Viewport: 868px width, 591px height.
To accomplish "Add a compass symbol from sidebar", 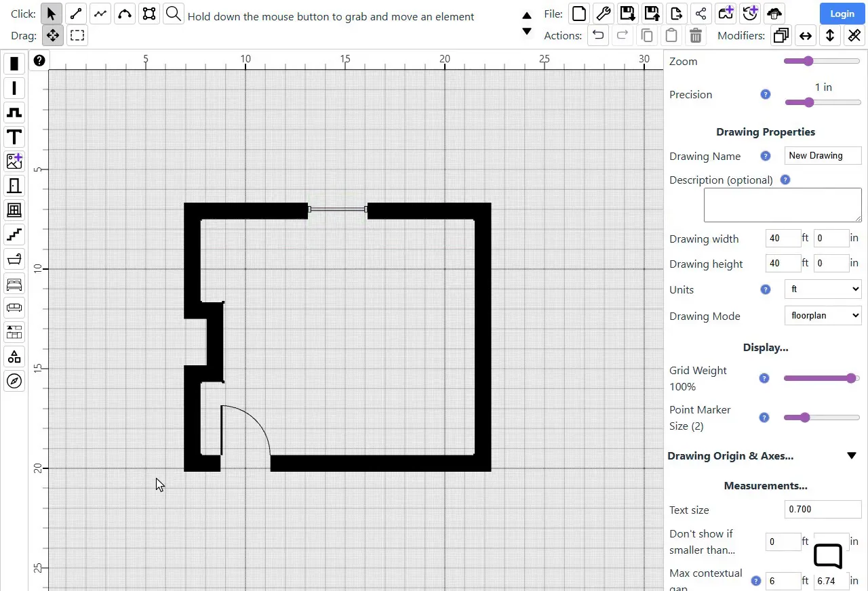I will pos(14,381).
